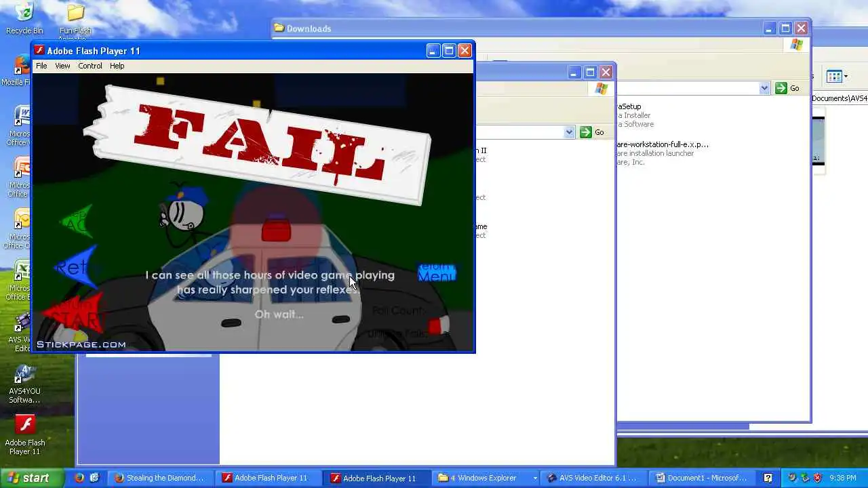Screen dimensions: 868x488
Task: Switch to Document1 Microsoft Word in the taskbar
Action: [x=703, y=478]
